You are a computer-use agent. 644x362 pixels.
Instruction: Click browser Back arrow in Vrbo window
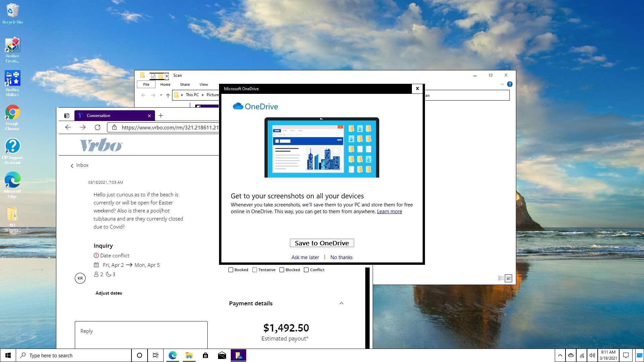[68, 127]
